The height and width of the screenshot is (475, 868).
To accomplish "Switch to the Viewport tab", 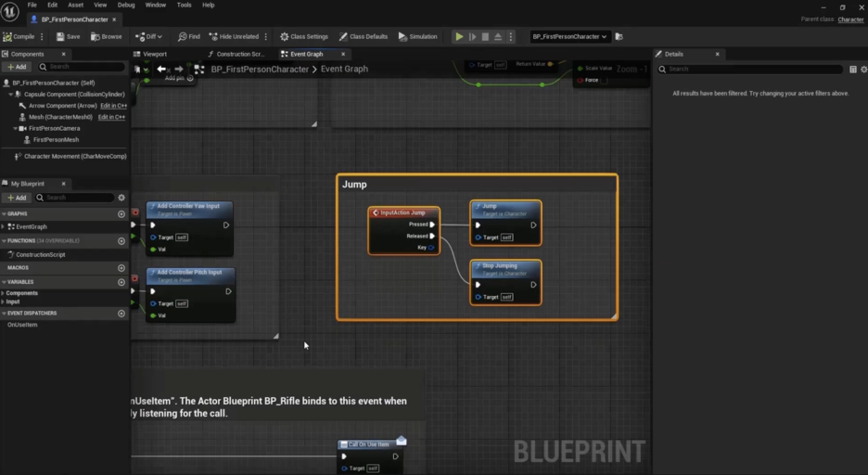I will click(x=150, y=54).
